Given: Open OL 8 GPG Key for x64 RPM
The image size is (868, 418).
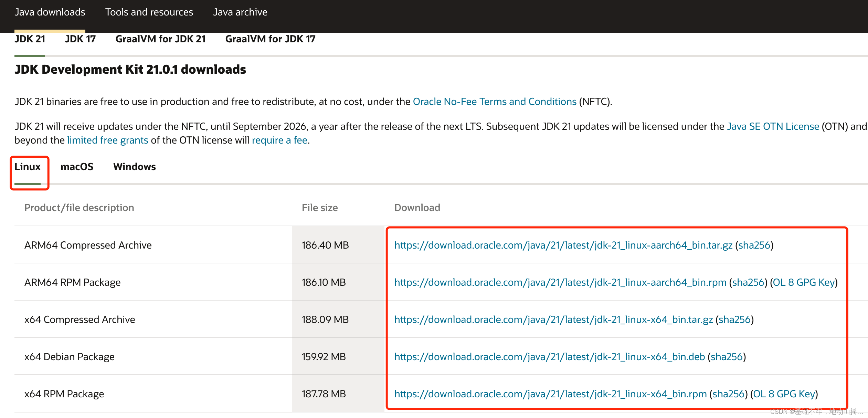Looking at the screenshot, I should click(784, 394).
